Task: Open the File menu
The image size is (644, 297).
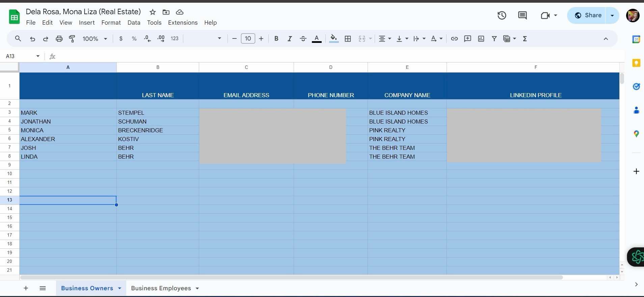Action: (31, 23)
